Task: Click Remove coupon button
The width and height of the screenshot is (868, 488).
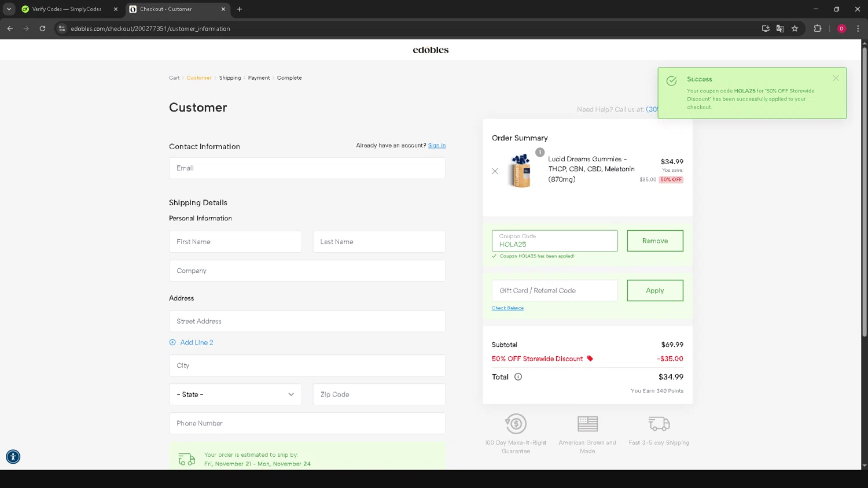Action: [655, 241]
